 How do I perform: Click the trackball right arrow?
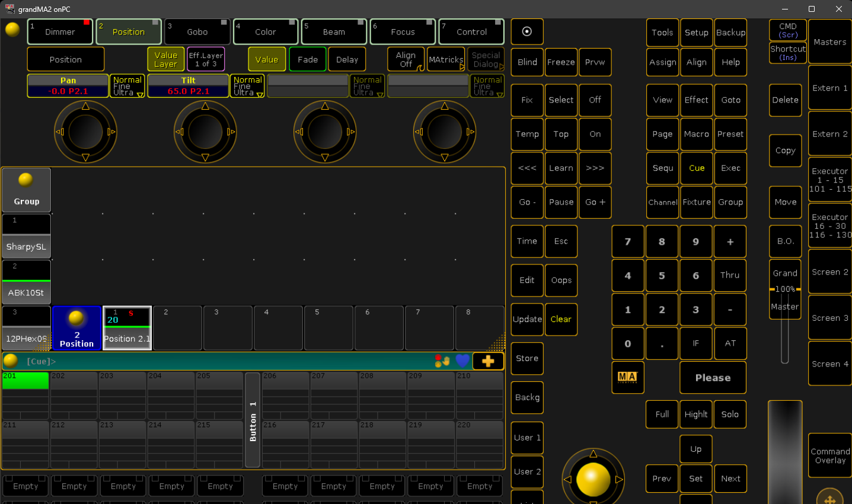click(619, 479)
